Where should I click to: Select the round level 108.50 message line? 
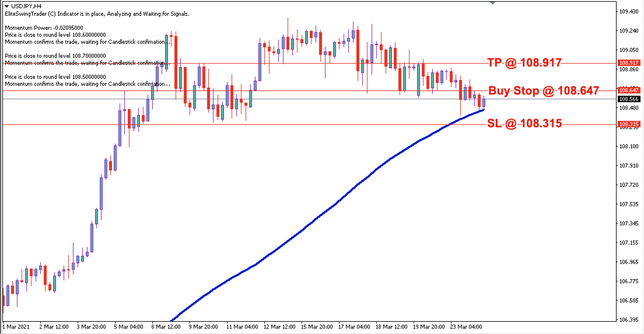[55, 77]
